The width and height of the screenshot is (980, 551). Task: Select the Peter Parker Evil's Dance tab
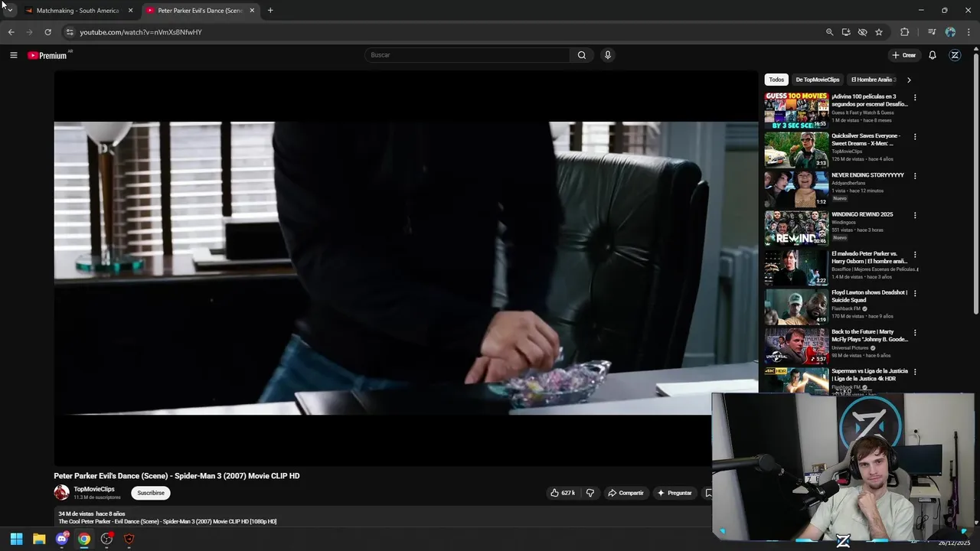[x=201, y=11]
